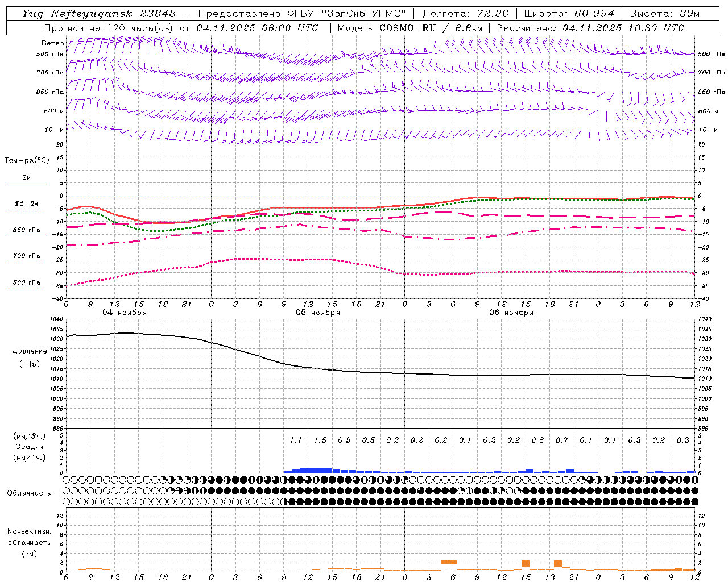Click the -40 tick on left temperature axis

click(x=59, y=298)
